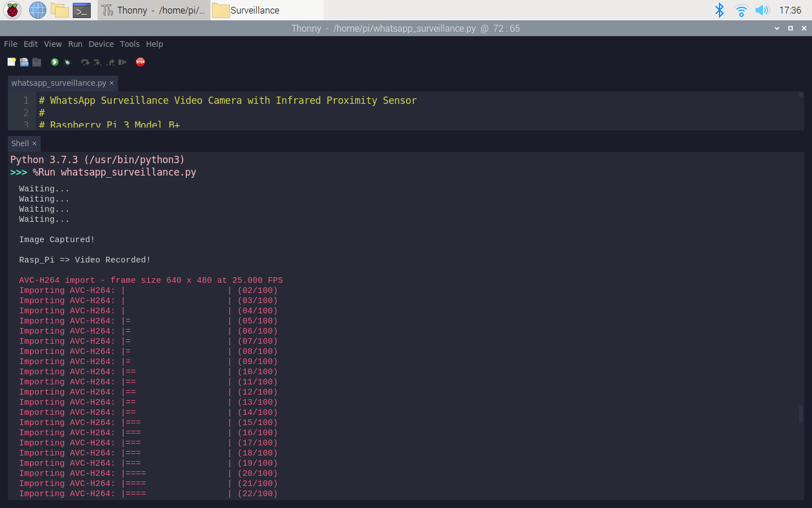Screen dimensions: 812x508
Task: Stop the running script with red STOP
Action: 140,62
